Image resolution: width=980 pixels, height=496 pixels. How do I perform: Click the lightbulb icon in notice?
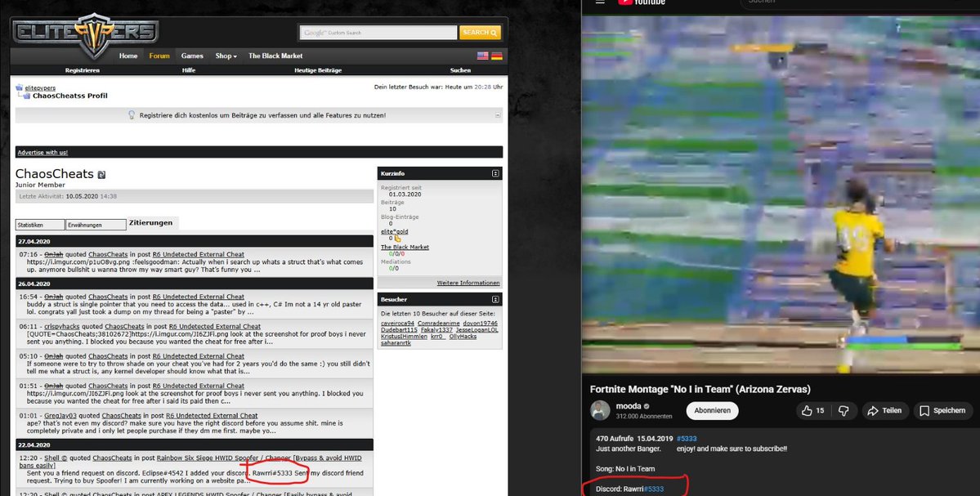pos(132,115)
